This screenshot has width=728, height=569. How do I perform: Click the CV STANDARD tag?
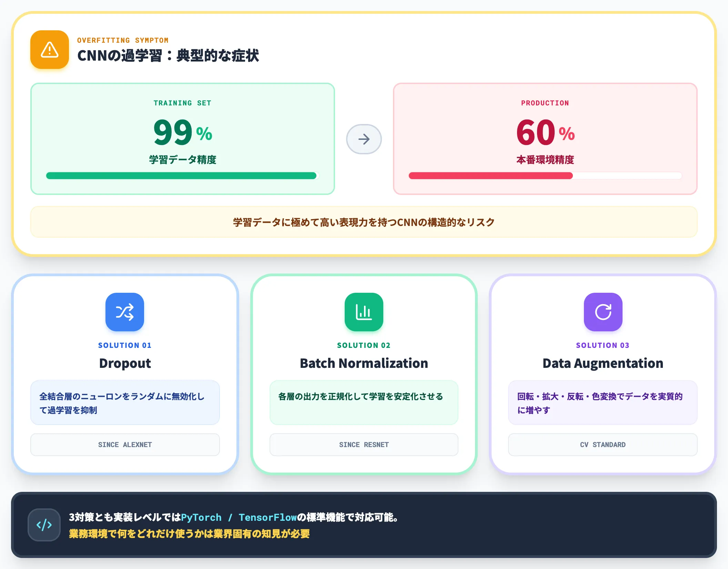(603, 445)
